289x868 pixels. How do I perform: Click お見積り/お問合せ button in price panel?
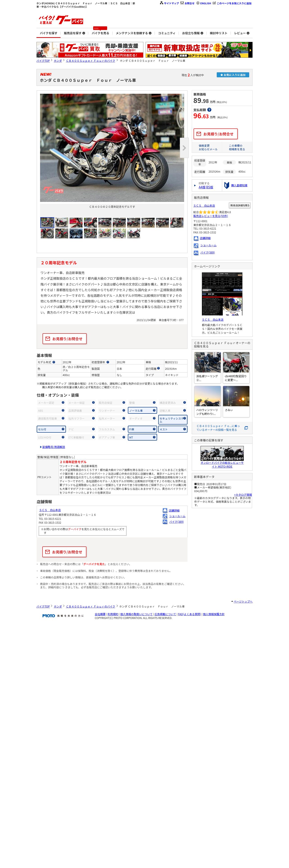click(215, 134)
